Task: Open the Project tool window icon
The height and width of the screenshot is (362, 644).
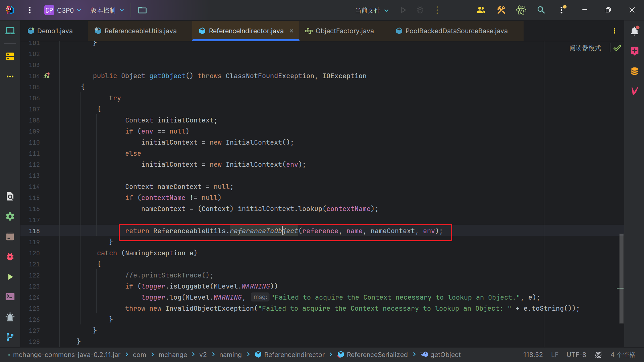Action: click(x=10, y=31)
